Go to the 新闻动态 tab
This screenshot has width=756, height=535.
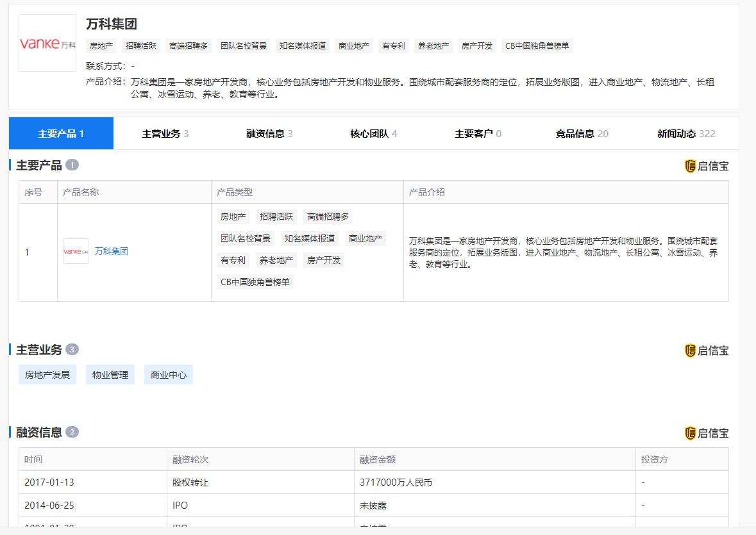pos(686,133)
